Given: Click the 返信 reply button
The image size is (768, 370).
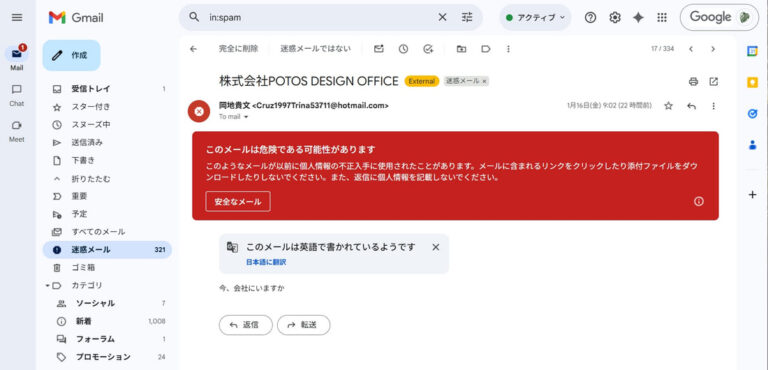Looking at the screenshot, I should [x=245, y=325].
